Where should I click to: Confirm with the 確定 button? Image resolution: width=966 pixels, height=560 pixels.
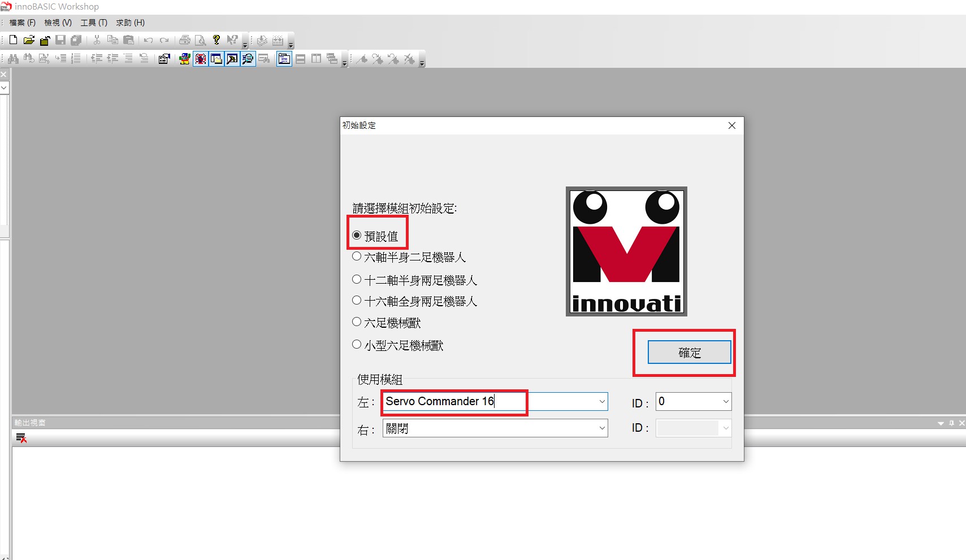[x=689, y=353]
